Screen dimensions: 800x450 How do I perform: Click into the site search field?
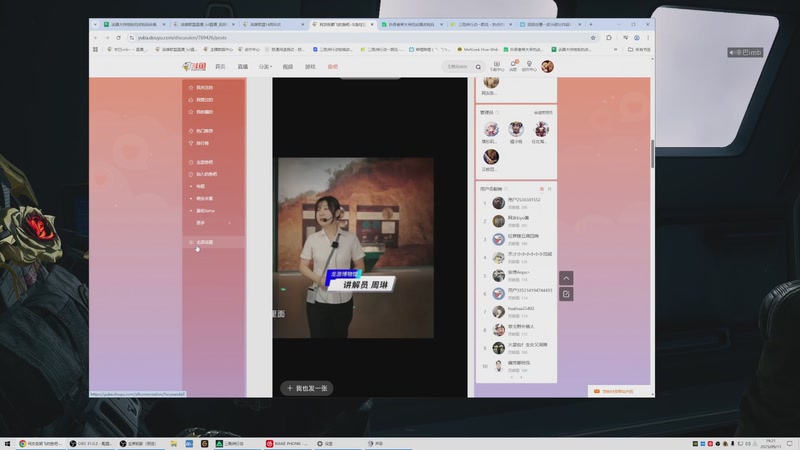[x=458, y=67]
